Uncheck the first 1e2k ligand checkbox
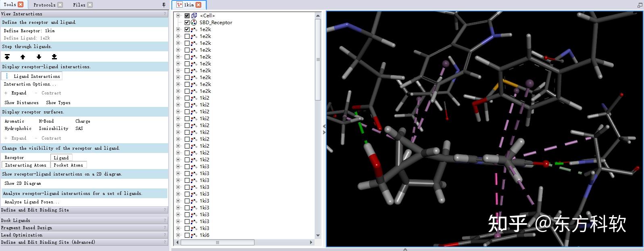This screenshot has width=644, height=251. 187,29
